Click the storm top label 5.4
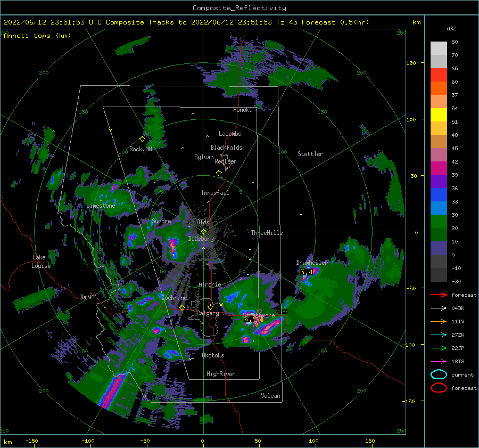 tap(307, 272)
